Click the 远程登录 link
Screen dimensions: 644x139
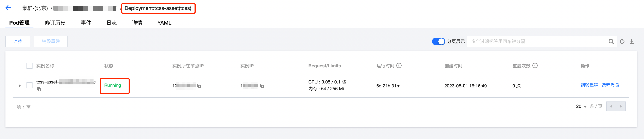point(610,85)
